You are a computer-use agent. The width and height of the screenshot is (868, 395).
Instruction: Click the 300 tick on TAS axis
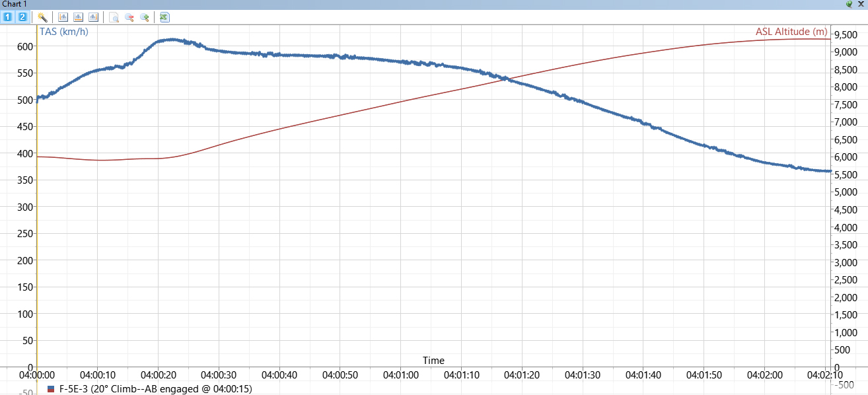(x=25, y=207)
